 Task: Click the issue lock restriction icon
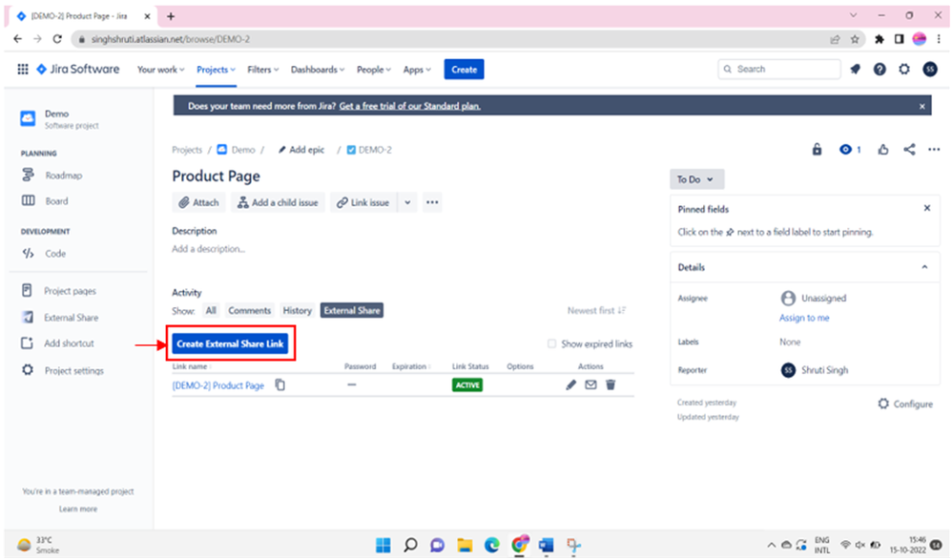coord(817,150)
